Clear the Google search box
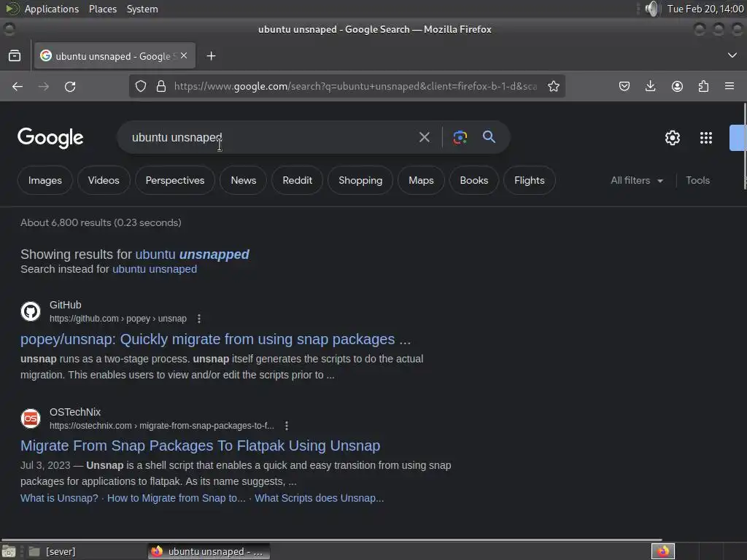747x560 pixels. (424, 138)
